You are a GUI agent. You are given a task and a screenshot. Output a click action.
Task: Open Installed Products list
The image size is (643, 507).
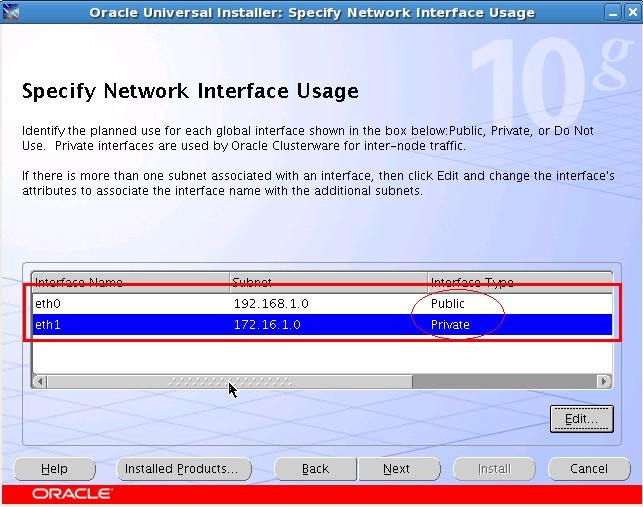click(184, 468)
